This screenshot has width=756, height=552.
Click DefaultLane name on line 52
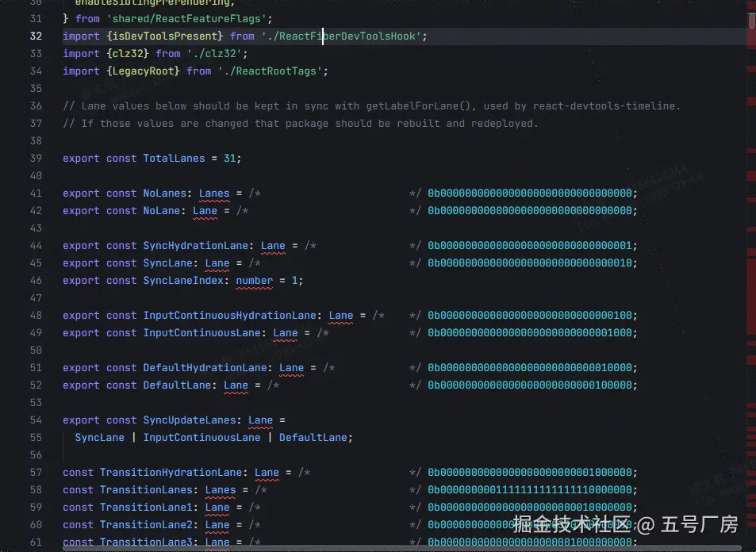[177, 385]
